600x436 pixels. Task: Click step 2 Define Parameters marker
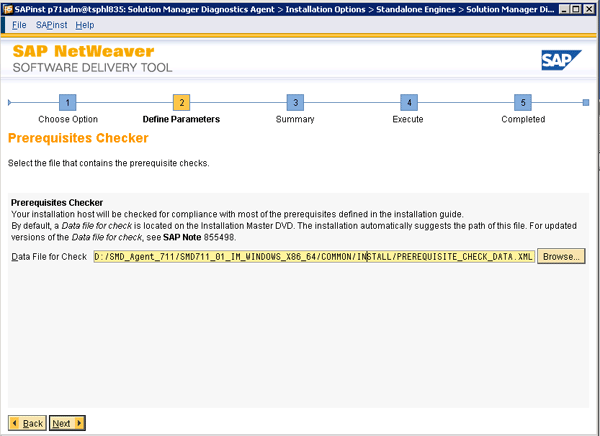point(181,103)
